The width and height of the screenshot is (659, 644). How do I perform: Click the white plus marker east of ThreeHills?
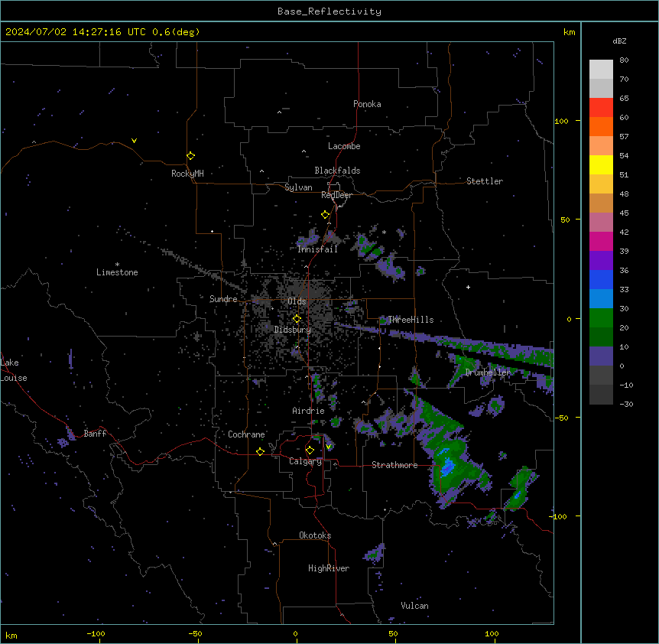pyautogui.click(x=468, y=287)
